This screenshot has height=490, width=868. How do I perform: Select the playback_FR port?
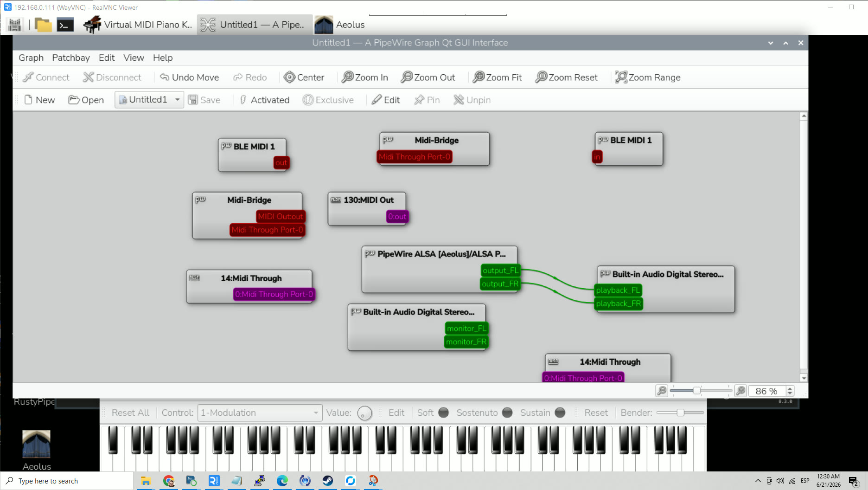pyautogui.click(x=619, y=303)
